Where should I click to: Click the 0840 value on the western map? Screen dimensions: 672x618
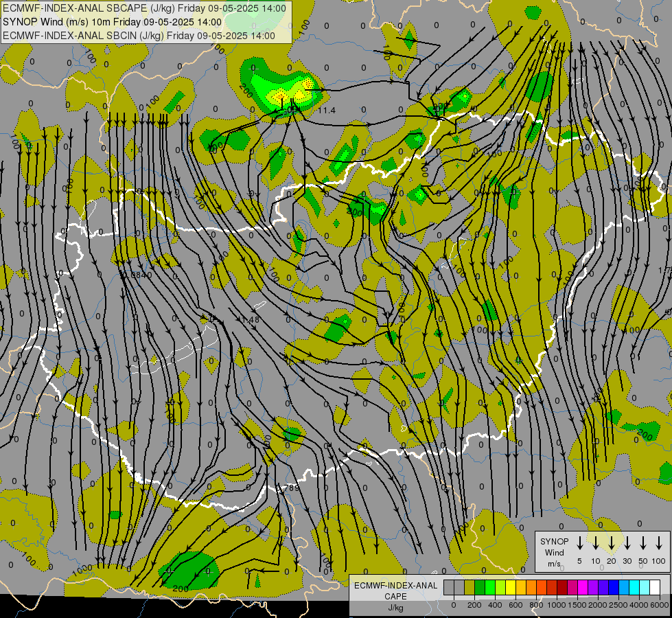tap(141, 275)
